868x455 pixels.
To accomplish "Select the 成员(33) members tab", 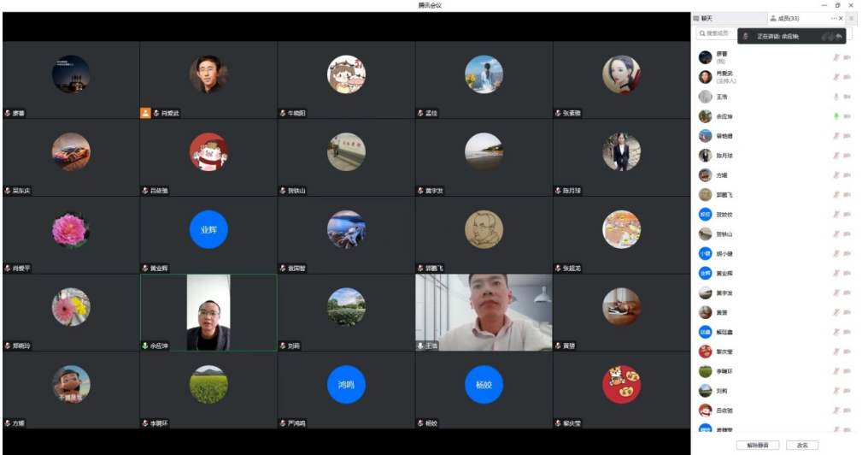I will point(784,18).
